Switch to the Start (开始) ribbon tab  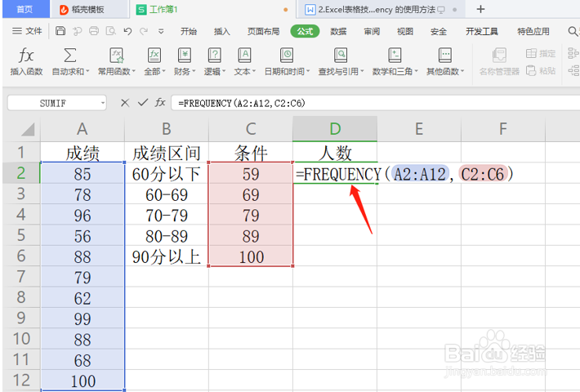pos(189,31)
